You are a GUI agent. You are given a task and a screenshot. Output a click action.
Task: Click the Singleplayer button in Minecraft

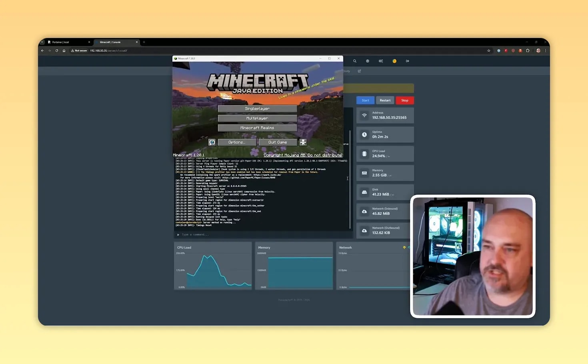click(x=257, y=109)
